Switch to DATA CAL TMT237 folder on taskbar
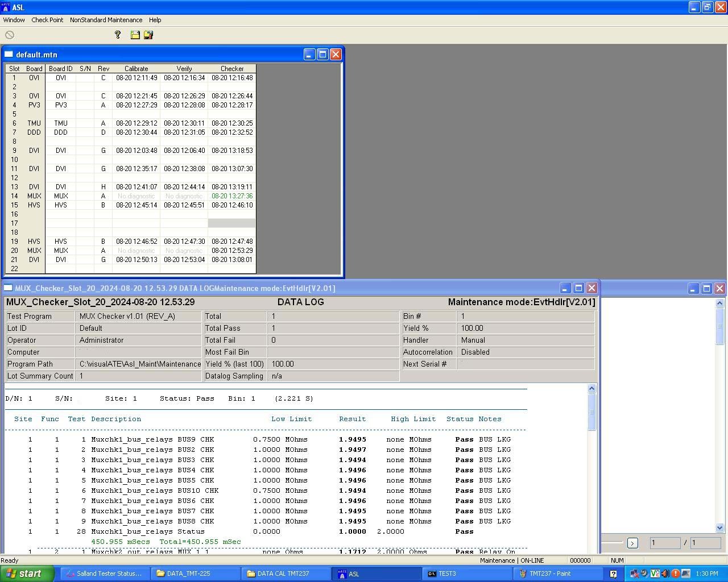This screenshot has height=582, width=728. pyautogui.click(x=286, y=573)
